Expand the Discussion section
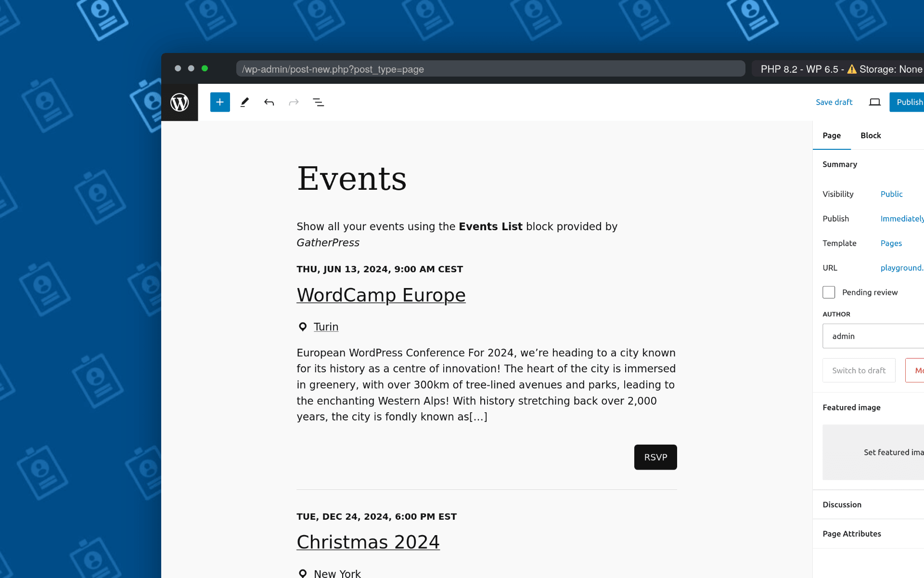Screen dimensions: 924x578 pos(842,505)
